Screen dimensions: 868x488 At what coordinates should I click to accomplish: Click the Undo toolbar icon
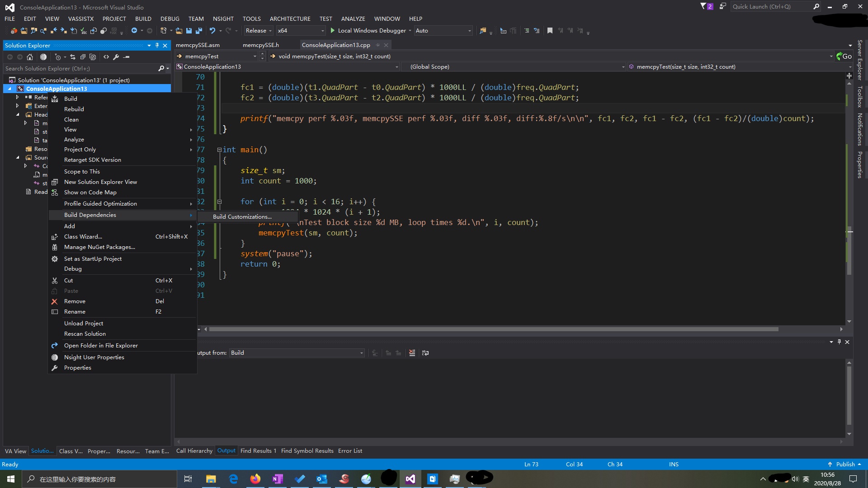pos(212,31)
